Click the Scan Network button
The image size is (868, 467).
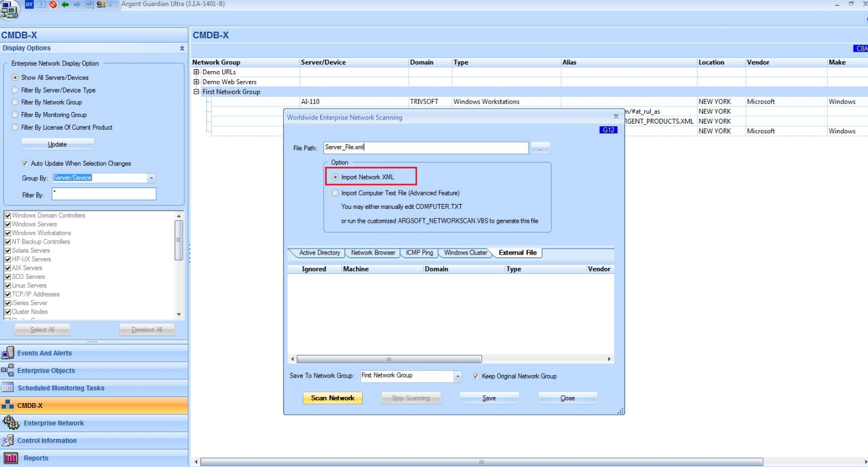[332, 398]
